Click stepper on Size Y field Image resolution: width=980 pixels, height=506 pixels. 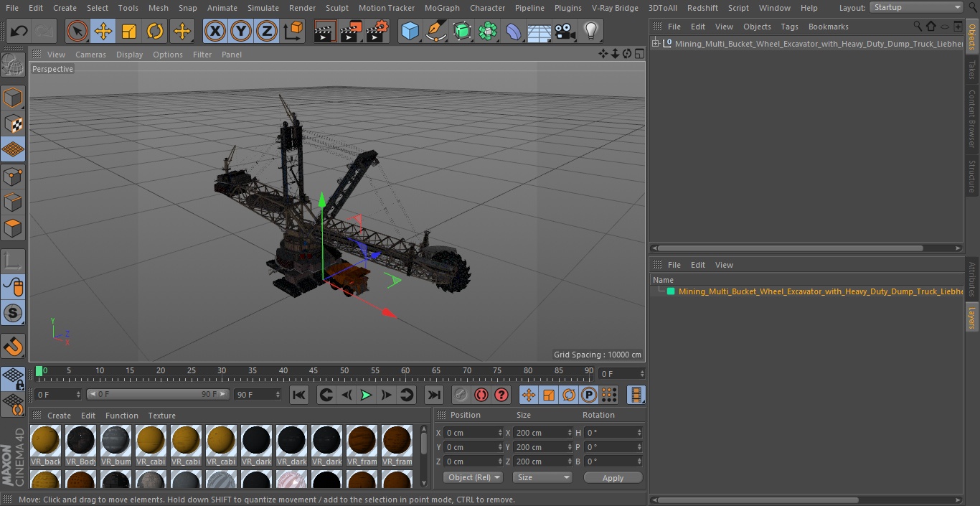[x=570, y=447]
